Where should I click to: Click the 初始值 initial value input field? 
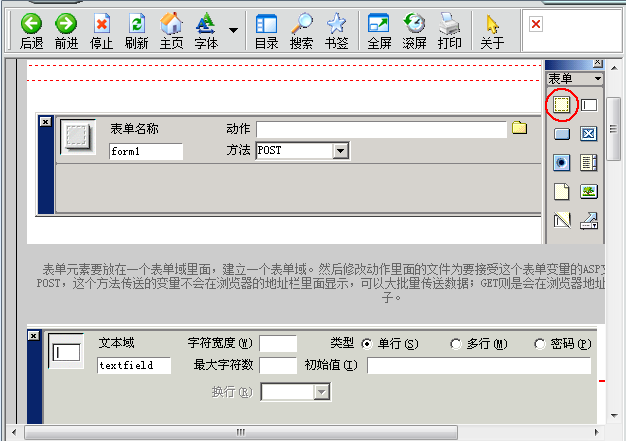pos(480,365)
